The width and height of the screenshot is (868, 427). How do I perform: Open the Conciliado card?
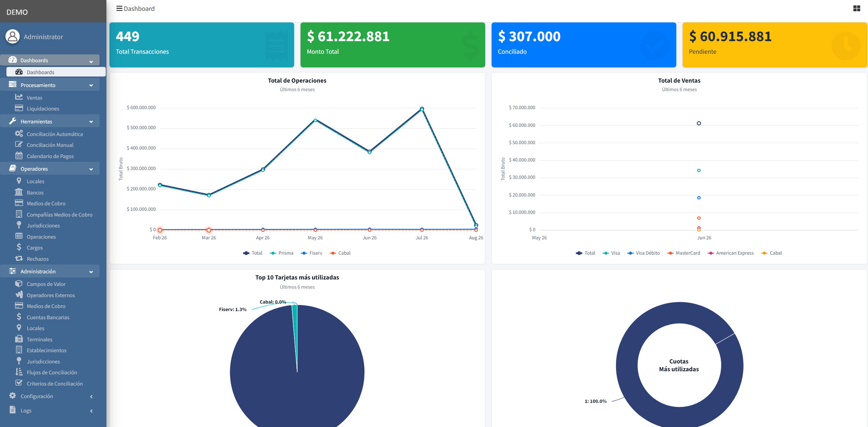[584, 45]
